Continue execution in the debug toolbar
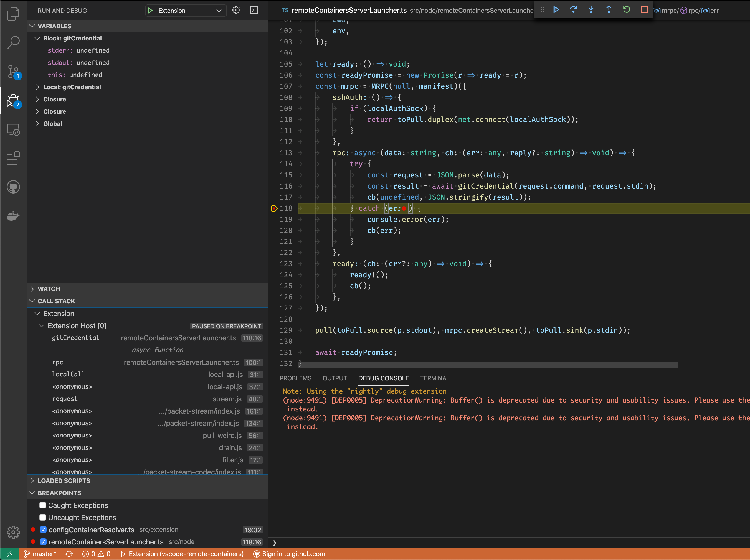 (x=555, y=10)
